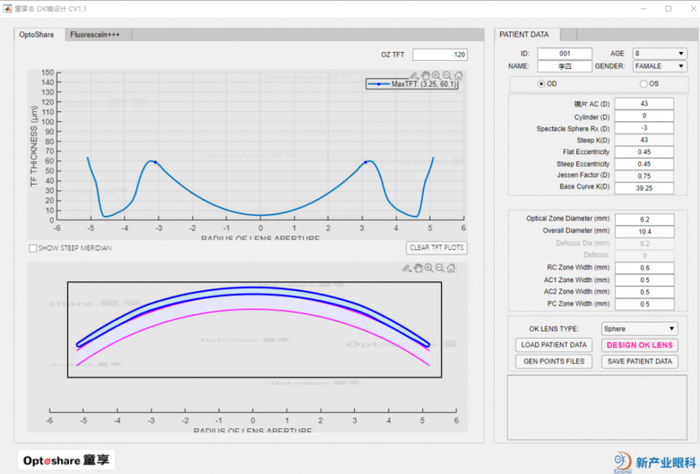The image size is (700, 474).
Task: Click the Optical Zone Diameter input field
Action: tap(644, 220)
